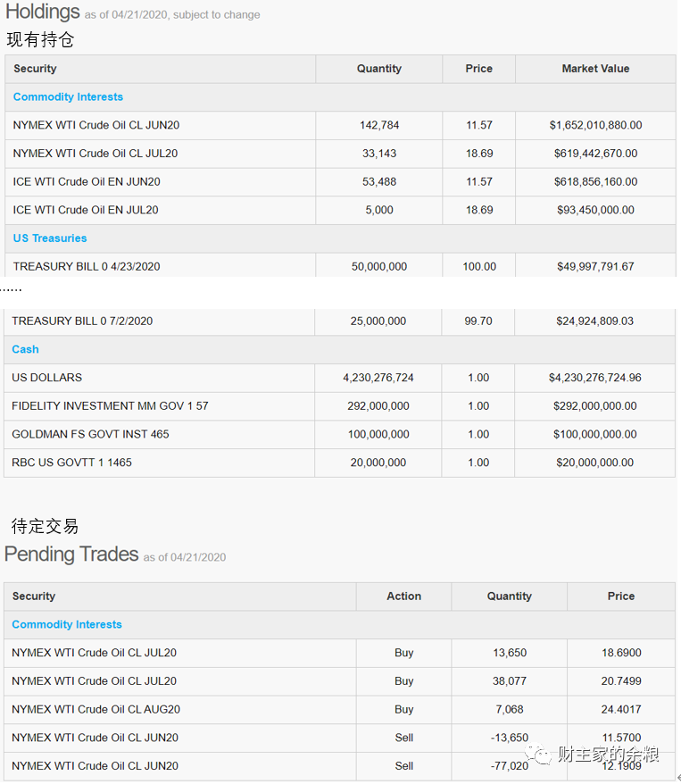Select the Cash category heading
This screenshot has height=784, width=681.
coord(26,349)
